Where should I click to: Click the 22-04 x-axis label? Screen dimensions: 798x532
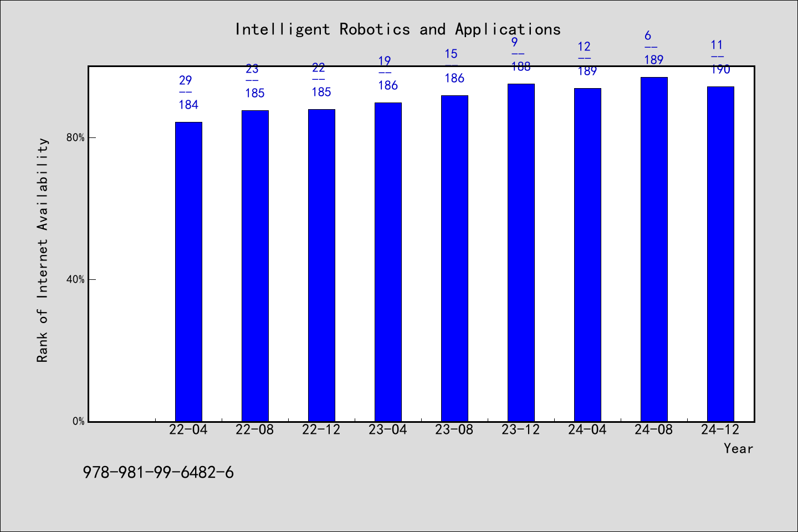tap(188, 429)
